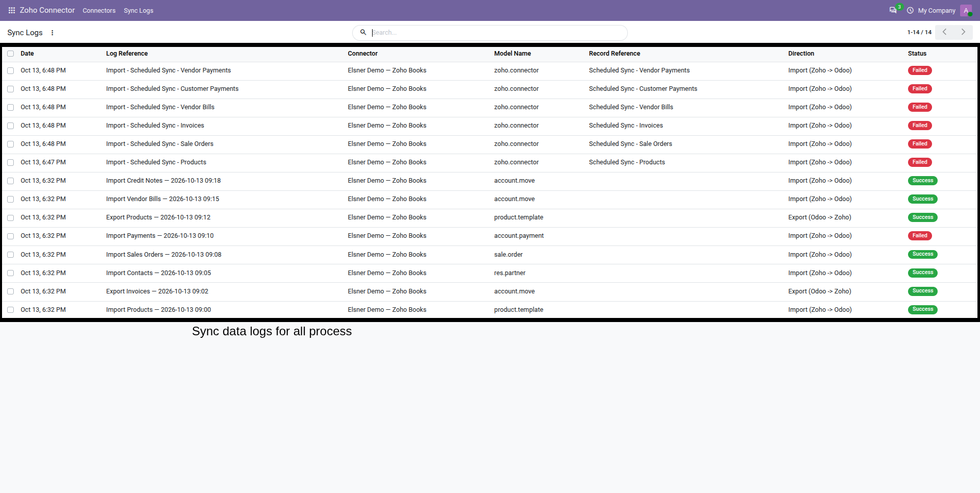Screen dimensions: 980x493
Task: Open the Zoho Connector app title
Action: click(47, 10)
